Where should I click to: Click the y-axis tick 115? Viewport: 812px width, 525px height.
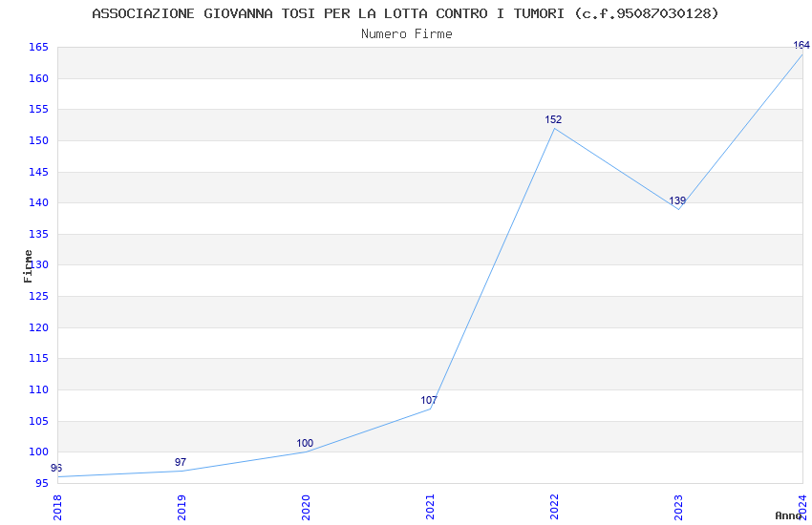pyautogui.click(x=38, y=359)
